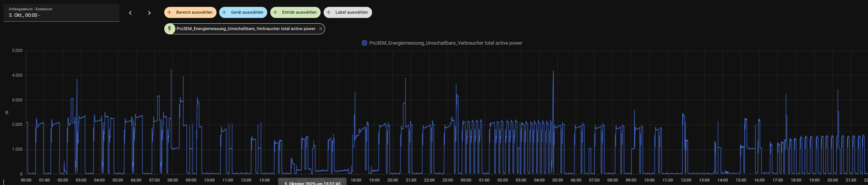Click the plus icon on Gerät auswählen
The width and height of the screenshot is (868, 185).
[x=224, y=12]
